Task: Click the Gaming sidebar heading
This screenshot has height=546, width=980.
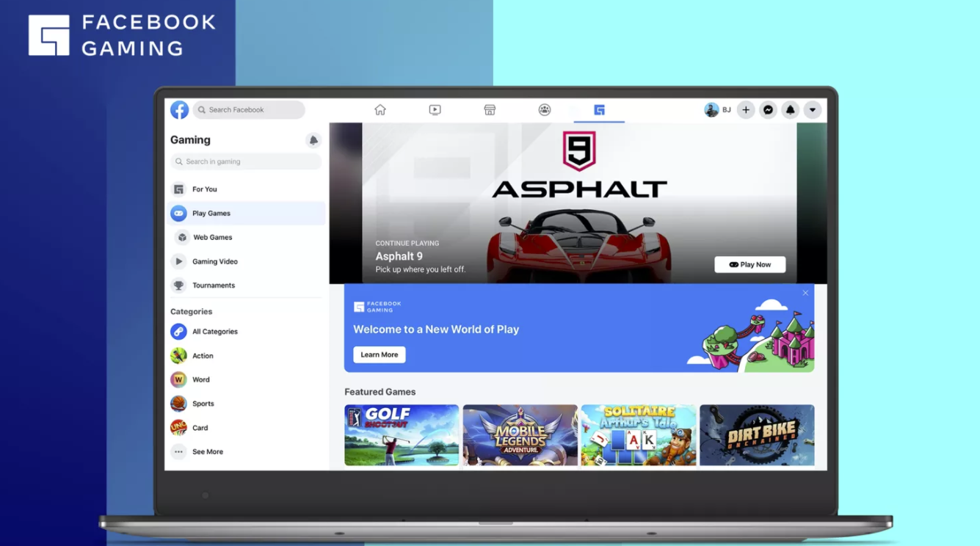Action: [190, 140]
